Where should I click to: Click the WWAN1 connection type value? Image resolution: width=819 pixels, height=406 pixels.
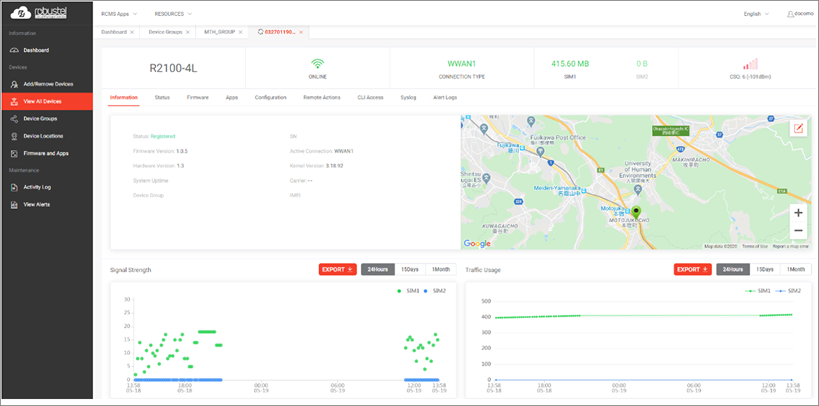pos(462,64)
